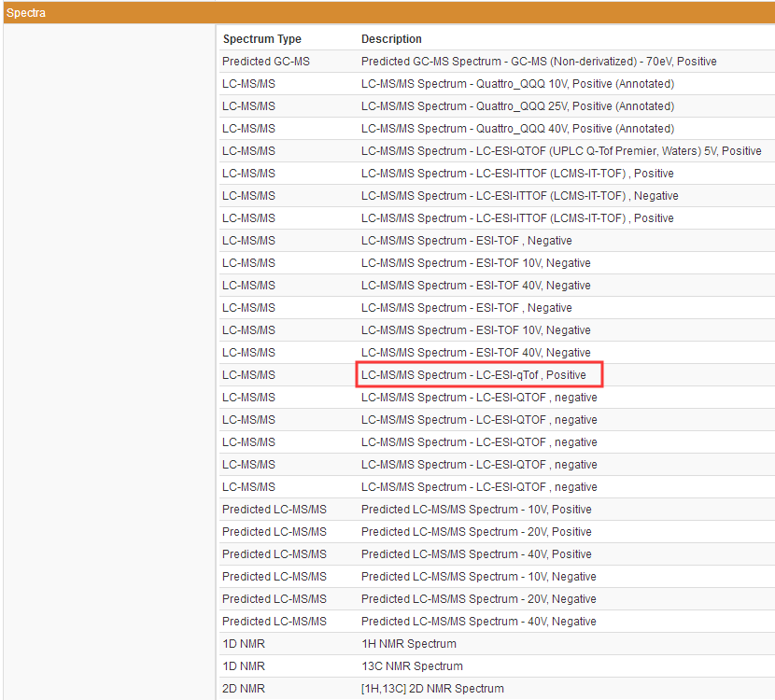Click LC-MS/MS type cell in LC-ESI-qTof Positive row
Image resolution: width=775 pixels, height=700 pixels.
tap(248, 375)
